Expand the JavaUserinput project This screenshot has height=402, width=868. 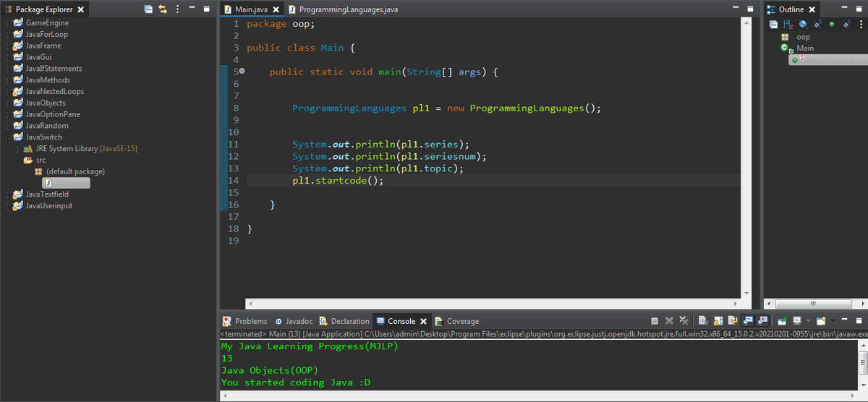tap(8, 206)
